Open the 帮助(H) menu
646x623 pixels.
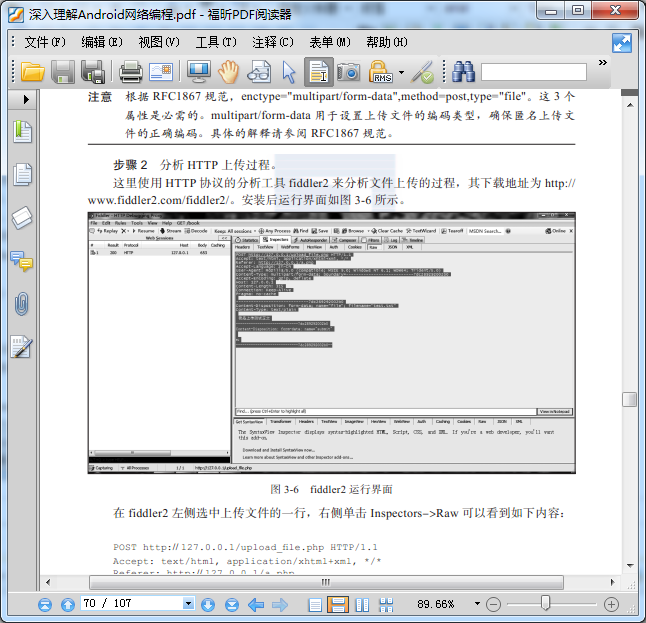click(387, 42)
